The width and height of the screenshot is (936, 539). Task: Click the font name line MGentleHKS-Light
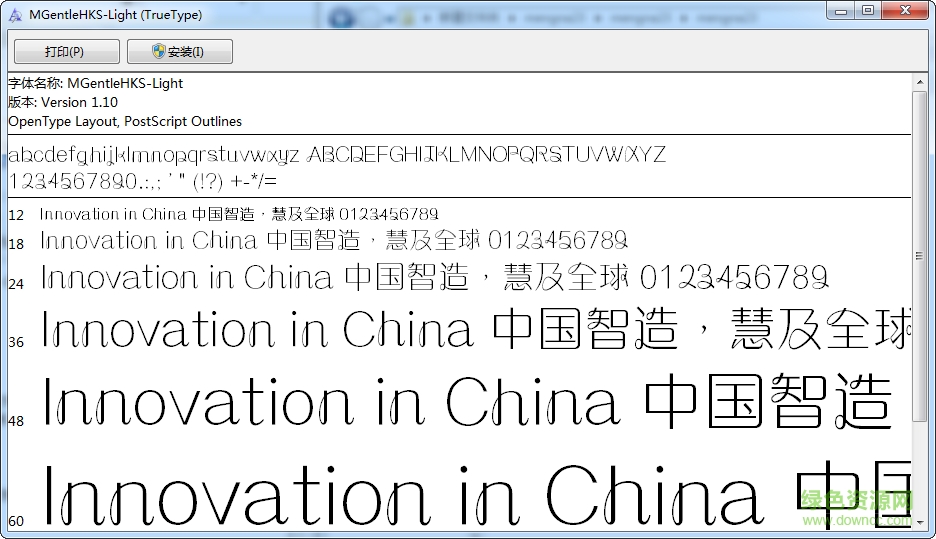pos(96,83)
